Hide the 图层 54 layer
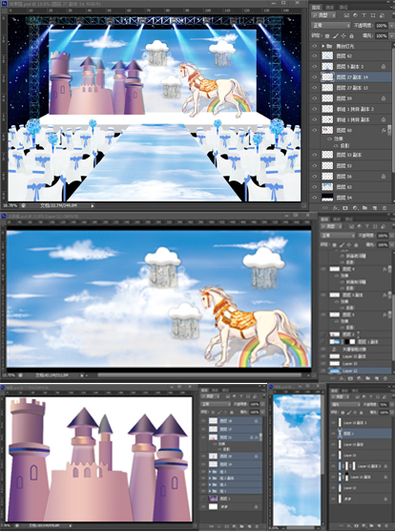Viewport: 395px width, 532px height. tap(315, 197)
